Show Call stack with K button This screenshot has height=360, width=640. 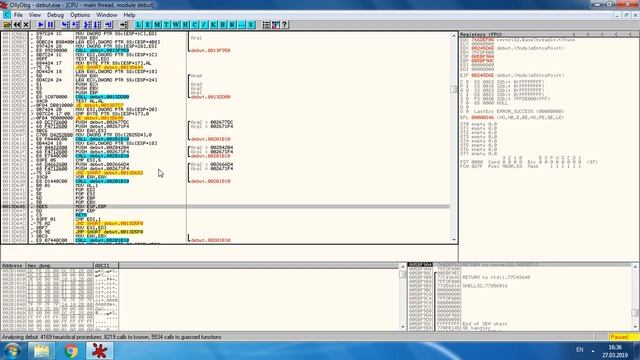click(x=213, y=25)
